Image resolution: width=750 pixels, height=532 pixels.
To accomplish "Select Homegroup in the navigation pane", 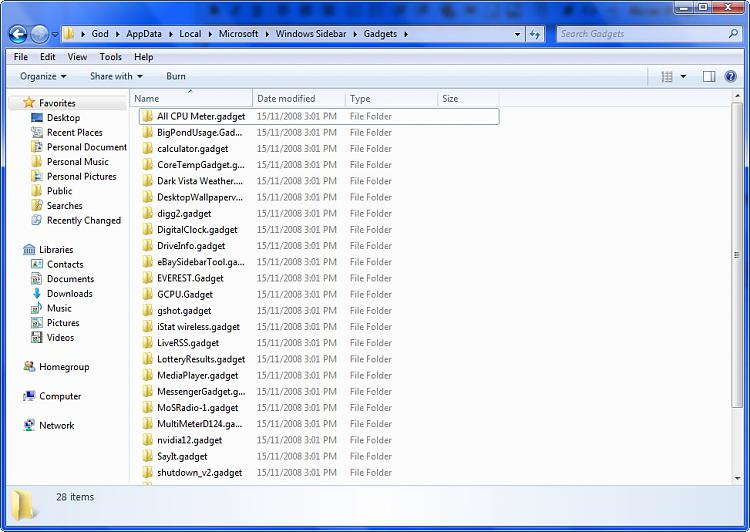I will pyautogui.click(x=64, y=367).
